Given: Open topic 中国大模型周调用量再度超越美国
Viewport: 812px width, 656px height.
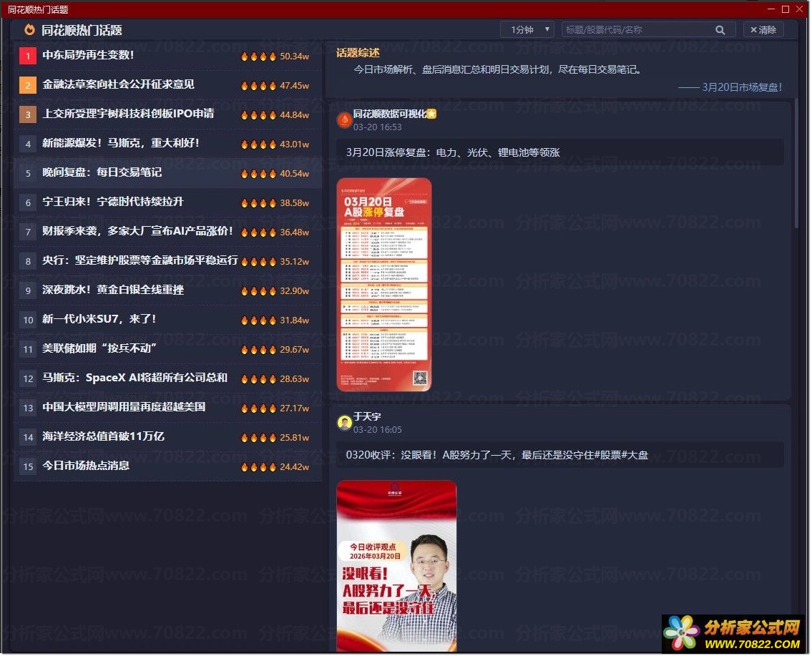Looking at the screenshot, I should (124, 408).
